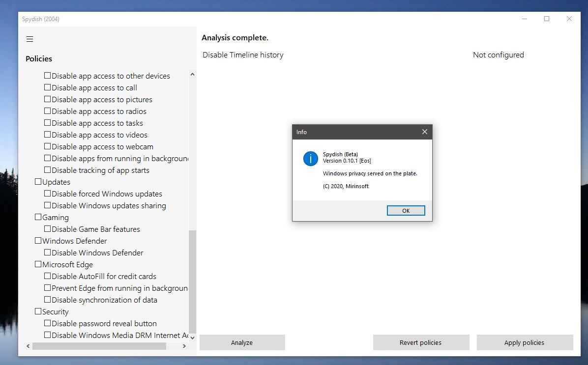This screenshot has width=588, height=365.
Task: Click the Analysis complete heading
Action: pos(235,37)
